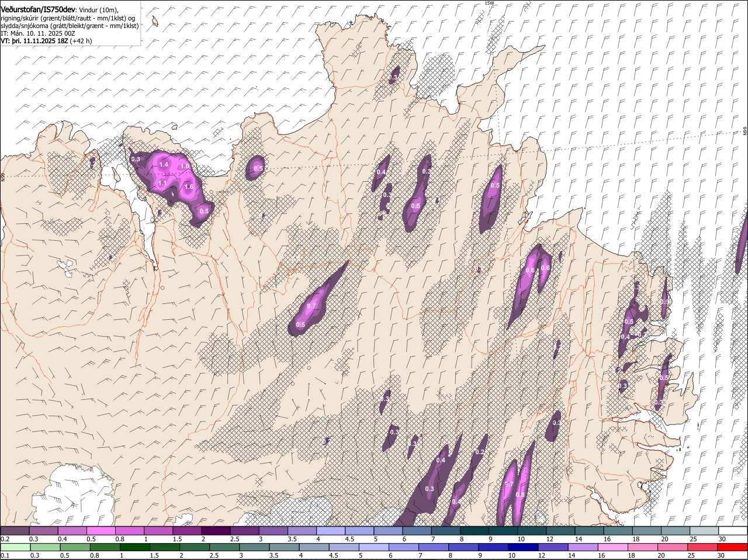The width and height of the screenshot is (748, 560).
Task: Pick the 3–3.5 swatch in upper legend row
Action: click(273, 531)
